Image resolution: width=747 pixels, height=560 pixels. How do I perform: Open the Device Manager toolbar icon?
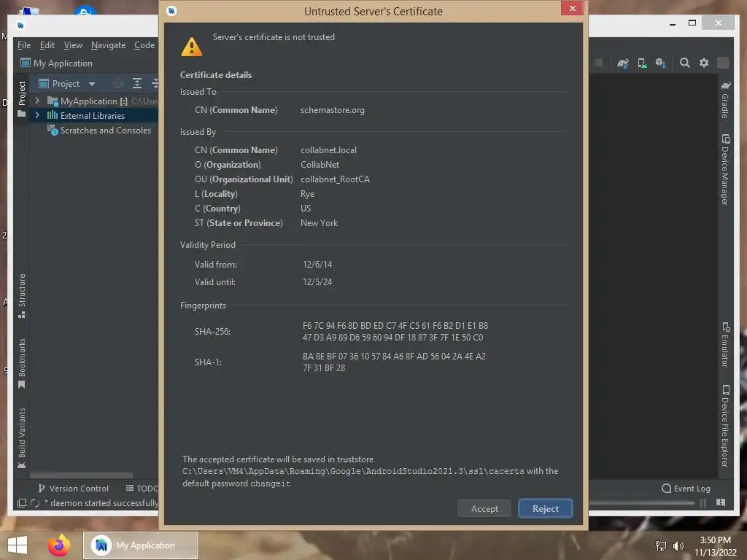[x=642, y=63]
